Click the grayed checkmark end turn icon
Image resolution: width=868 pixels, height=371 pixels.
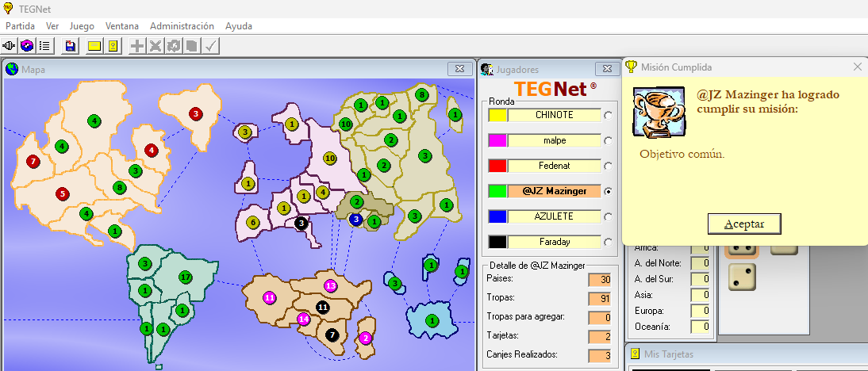coord(210,46)
